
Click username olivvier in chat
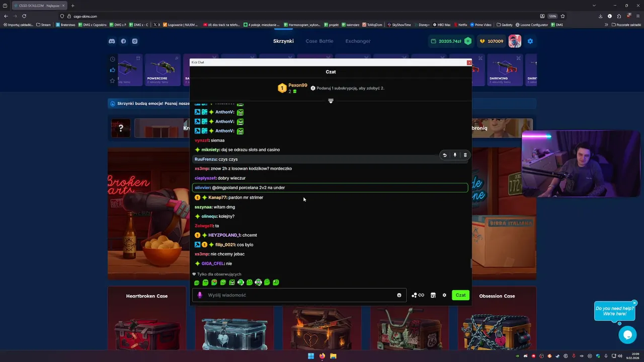(202, 188)
